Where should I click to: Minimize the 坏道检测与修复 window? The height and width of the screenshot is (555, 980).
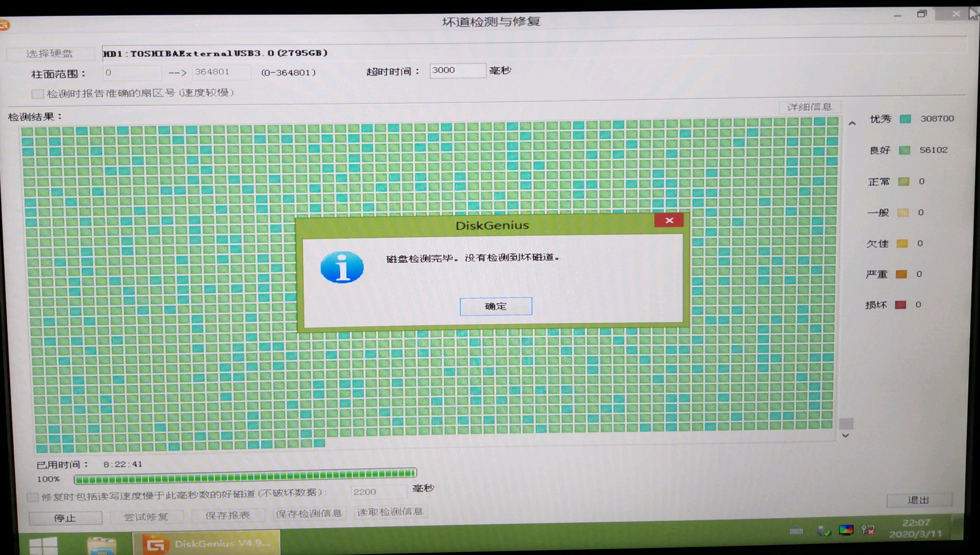point(897,15)
